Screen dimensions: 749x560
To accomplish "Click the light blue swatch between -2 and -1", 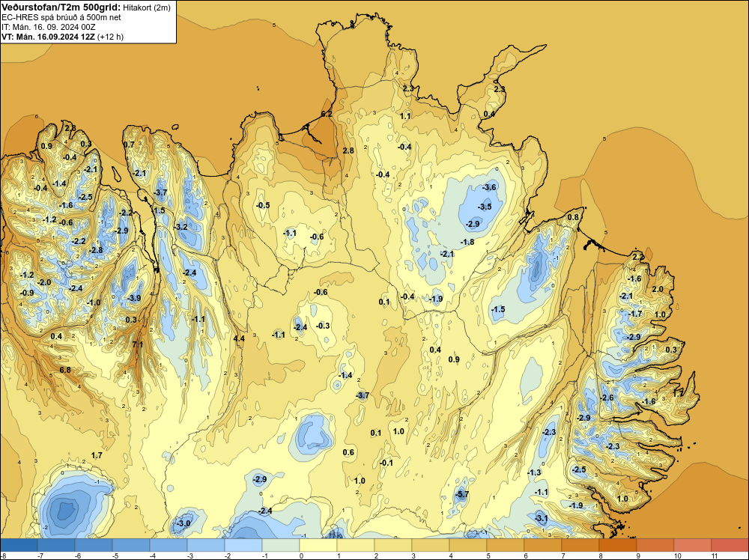I will (243, 545).
